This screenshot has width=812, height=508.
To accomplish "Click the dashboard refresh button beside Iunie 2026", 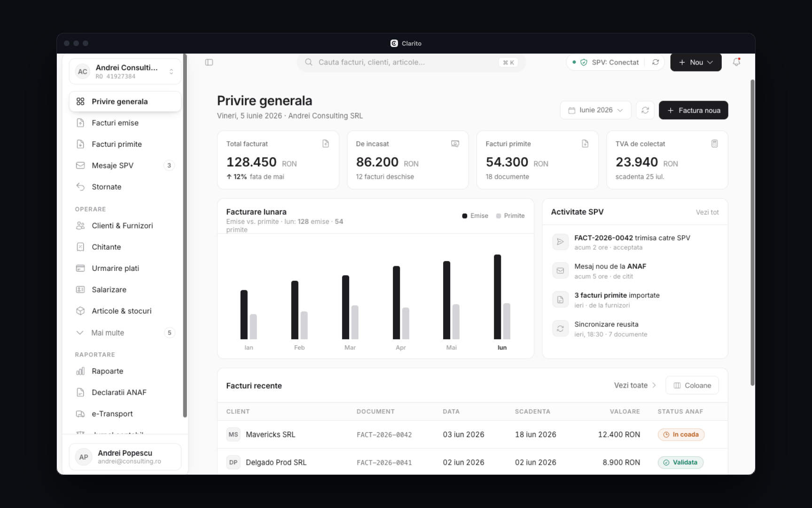I will point(645,110).
